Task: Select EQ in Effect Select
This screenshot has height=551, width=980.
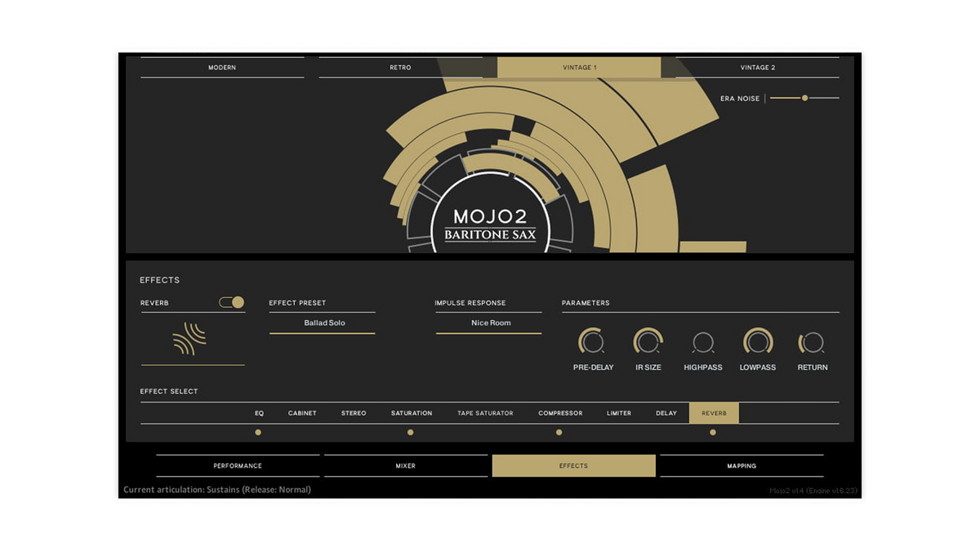Action: pos(259,413)
